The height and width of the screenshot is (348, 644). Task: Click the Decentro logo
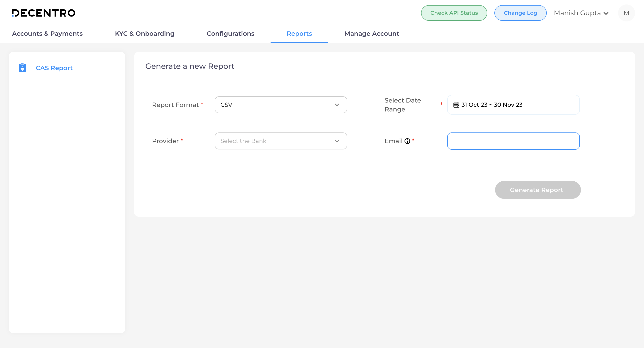(x=44, y=13)
